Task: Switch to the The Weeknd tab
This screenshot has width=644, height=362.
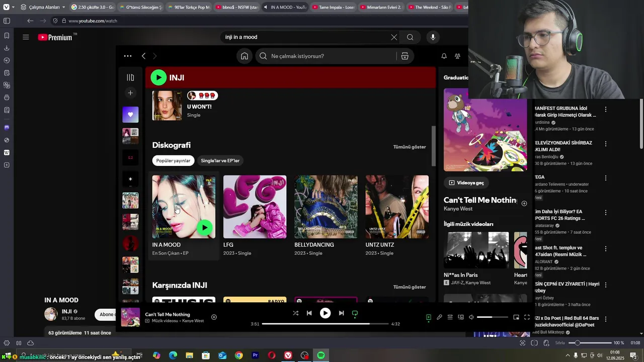Action: tap(430, 7)
